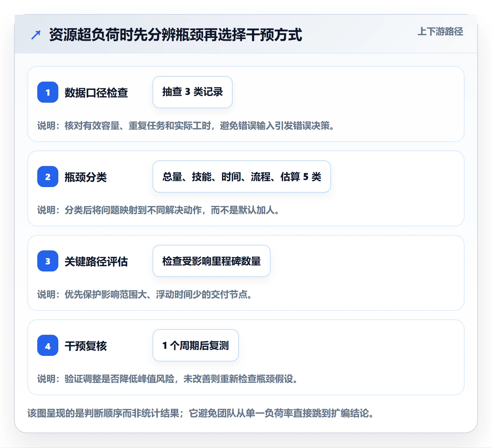Click the step 1 number badge
This screenshot has width=492, height=448.
48,92
